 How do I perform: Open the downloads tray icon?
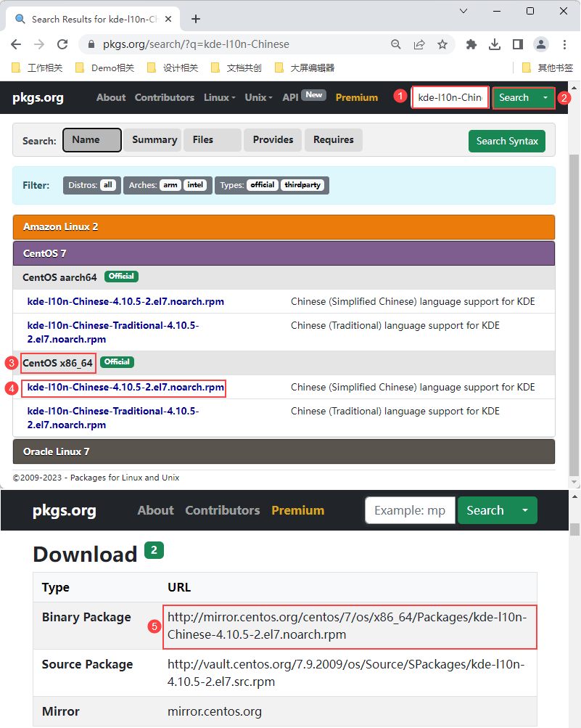click(x=495, y=44)
